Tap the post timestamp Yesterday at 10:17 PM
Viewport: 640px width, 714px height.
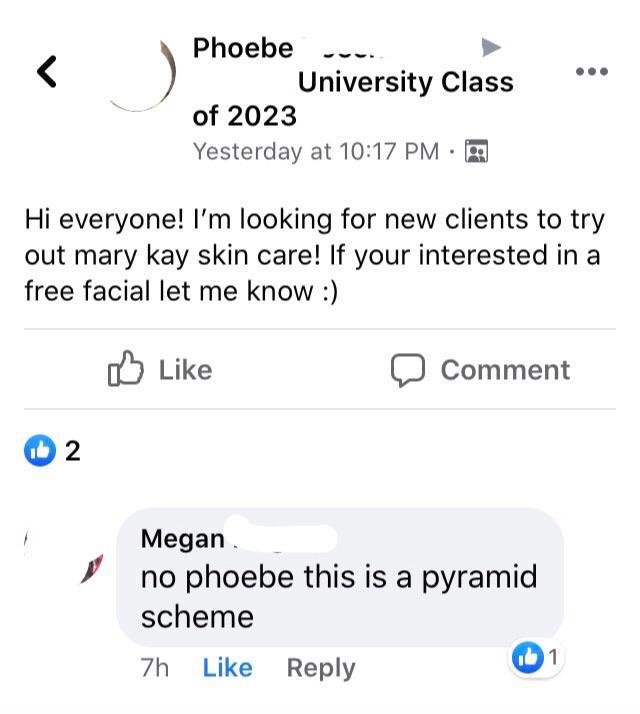coord(315,151)
